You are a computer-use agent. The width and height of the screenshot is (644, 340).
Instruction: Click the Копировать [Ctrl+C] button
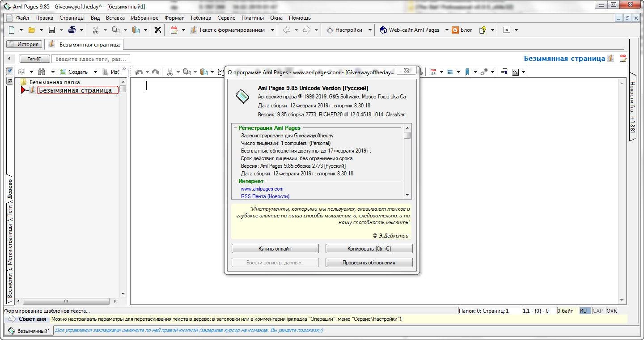[x=369, y=249]
